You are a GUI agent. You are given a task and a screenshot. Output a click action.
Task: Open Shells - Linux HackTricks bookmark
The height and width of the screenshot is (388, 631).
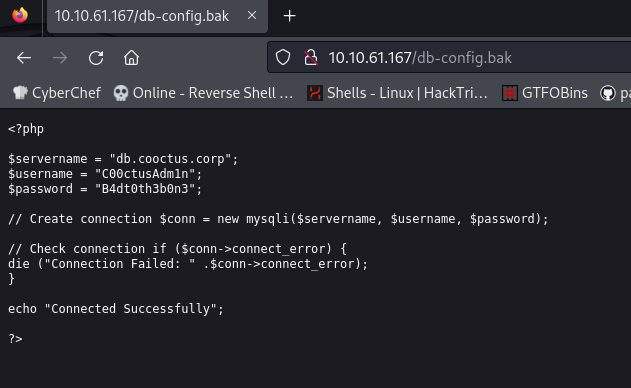[397, 93]
